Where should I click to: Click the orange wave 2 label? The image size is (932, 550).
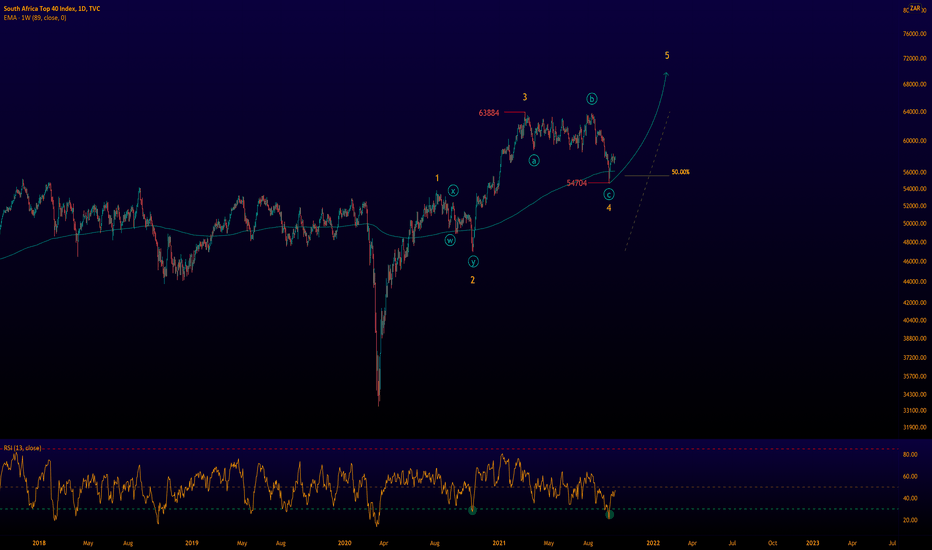(473, 280)
